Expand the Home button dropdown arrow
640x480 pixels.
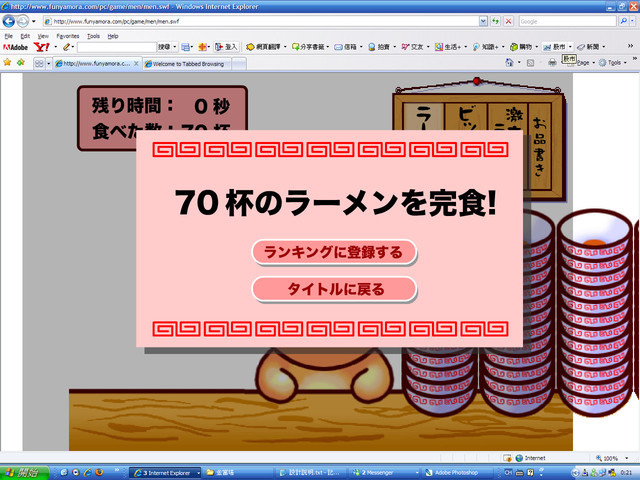519,63
